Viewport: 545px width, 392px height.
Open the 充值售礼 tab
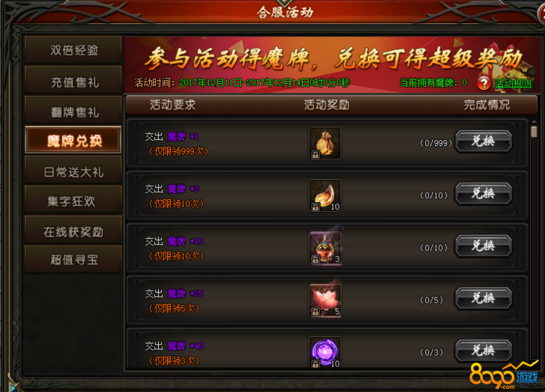click(x=73, y=81)
